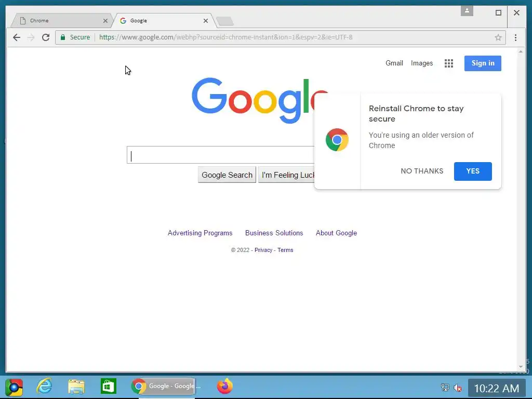Screen dimensions: 532x399
Task: Open the network icon in the system tray
Action: click(x=445, y=388)
